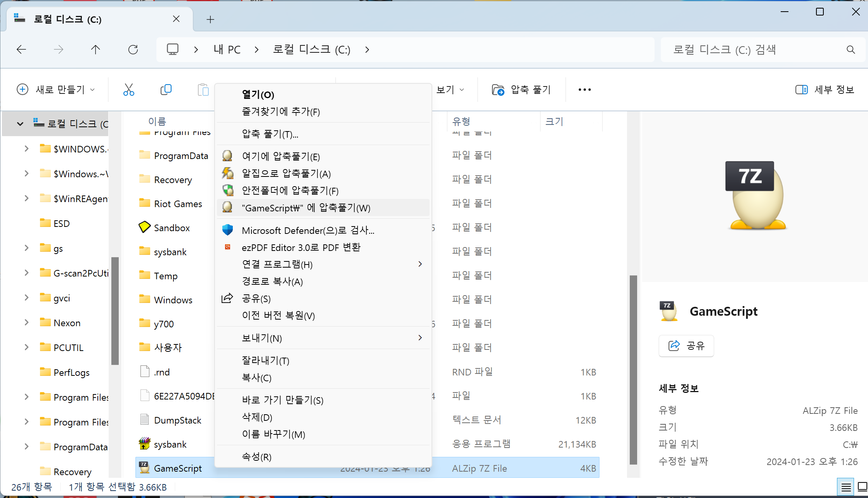Select 여기에 압축풀기(E) from context menu
The image size is (868, 498).
coord(281,156)
